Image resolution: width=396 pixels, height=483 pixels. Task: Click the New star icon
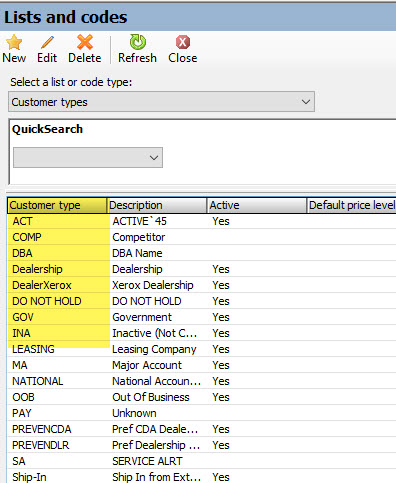(14, 42)
